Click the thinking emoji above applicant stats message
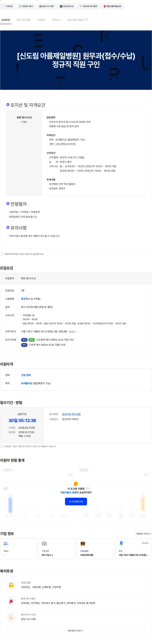The height and width of the screenshot is (644, 152). point(76,483)
